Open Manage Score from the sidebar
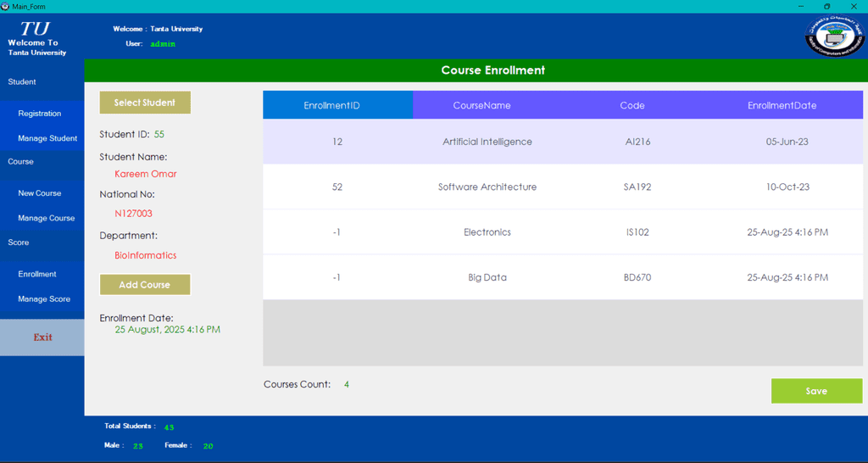This screenshot has height=463, width=868. click(x=44, y=299)
